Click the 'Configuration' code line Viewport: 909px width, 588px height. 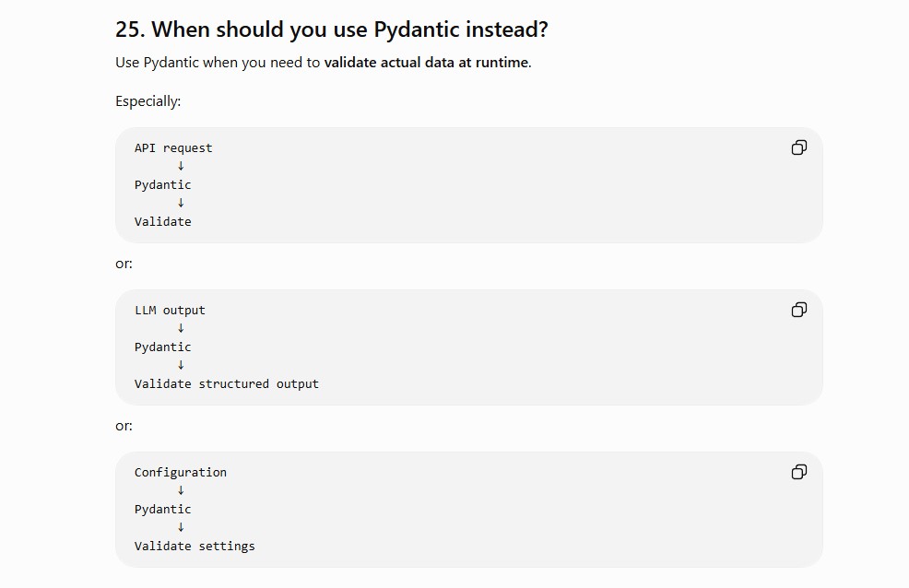pyautogui.click(x=181, y=473)
